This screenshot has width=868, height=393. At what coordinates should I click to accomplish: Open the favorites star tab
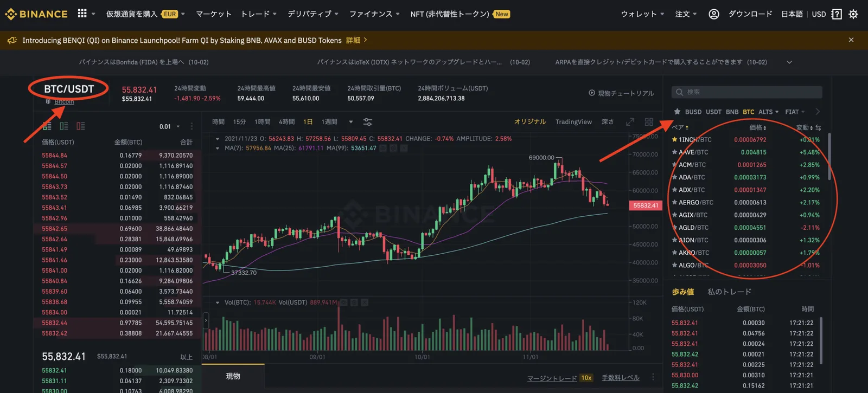677,112
